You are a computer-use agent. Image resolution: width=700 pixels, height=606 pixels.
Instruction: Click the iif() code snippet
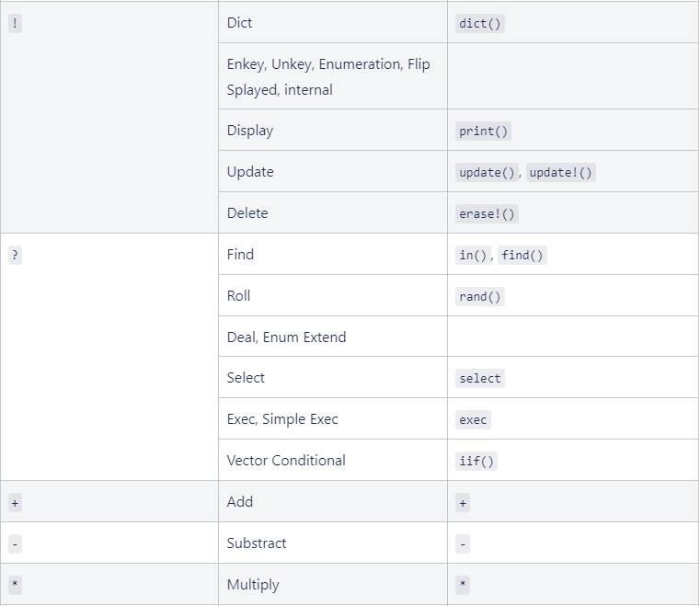476,462
